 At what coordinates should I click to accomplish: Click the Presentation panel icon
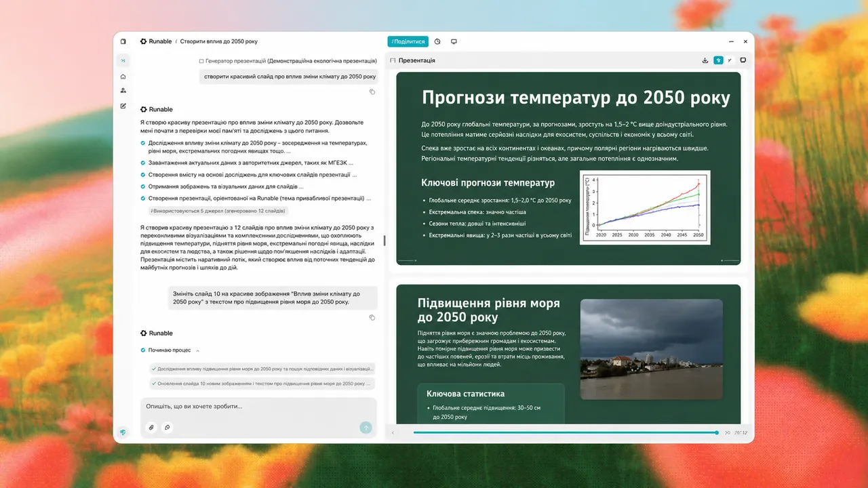[392, 60]
